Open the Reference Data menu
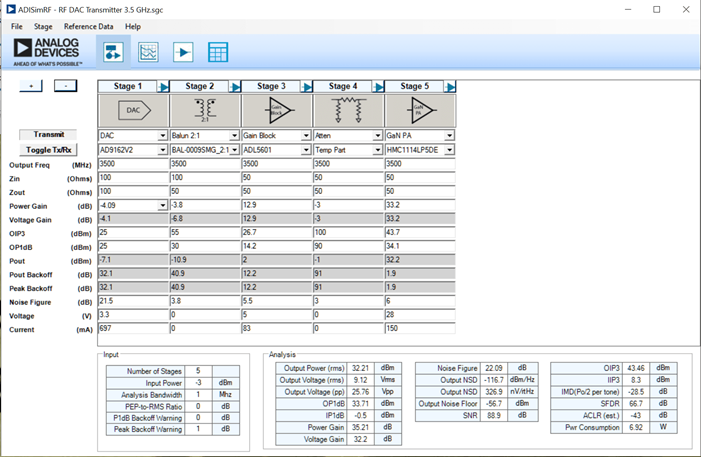The image size is (701, 457). [x=88, y=26]
